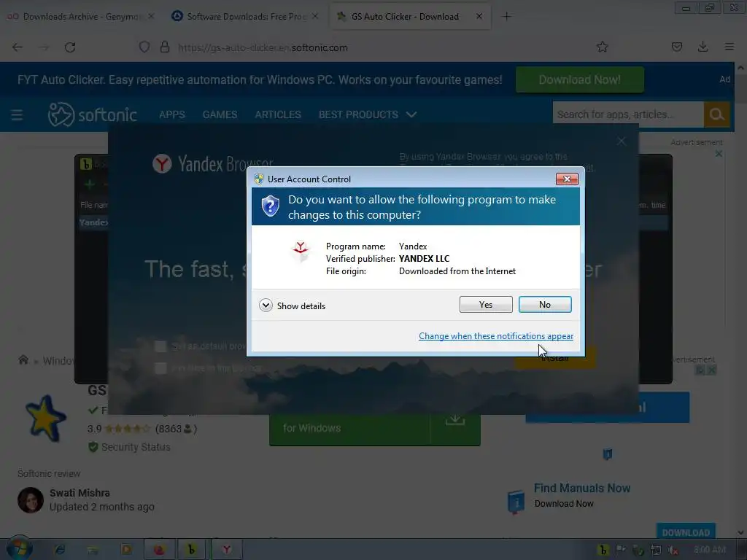Click the network tray icon
The image size is (747, 560).
point(656,550)
